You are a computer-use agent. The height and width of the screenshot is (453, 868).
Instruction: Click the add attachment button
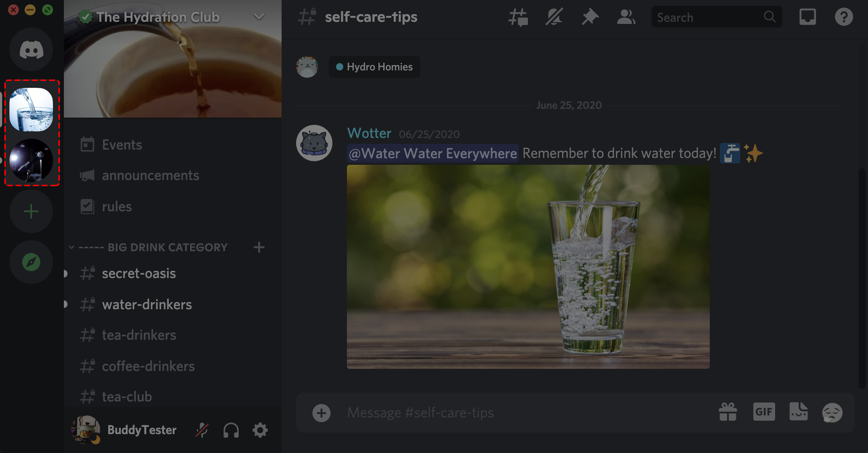click(x=322, y=412)
